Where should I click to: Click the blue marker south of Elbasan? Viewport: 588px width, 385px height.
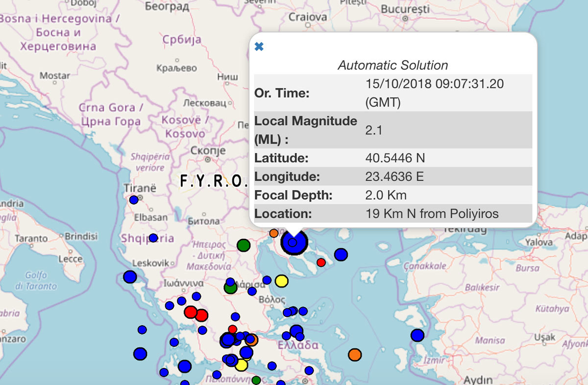pos(153,238)
